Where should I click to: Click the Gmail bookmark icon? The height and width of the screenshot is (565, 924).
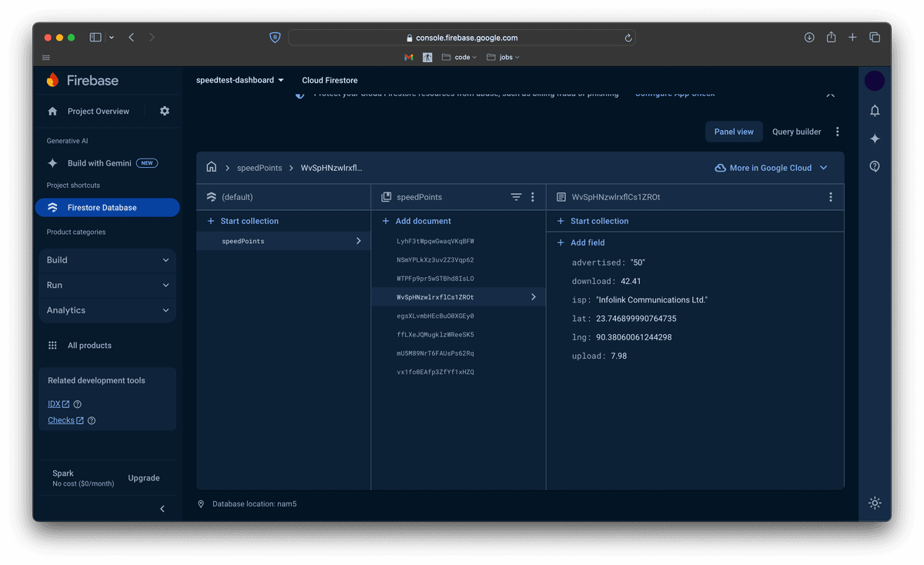(x=409, y=57)
